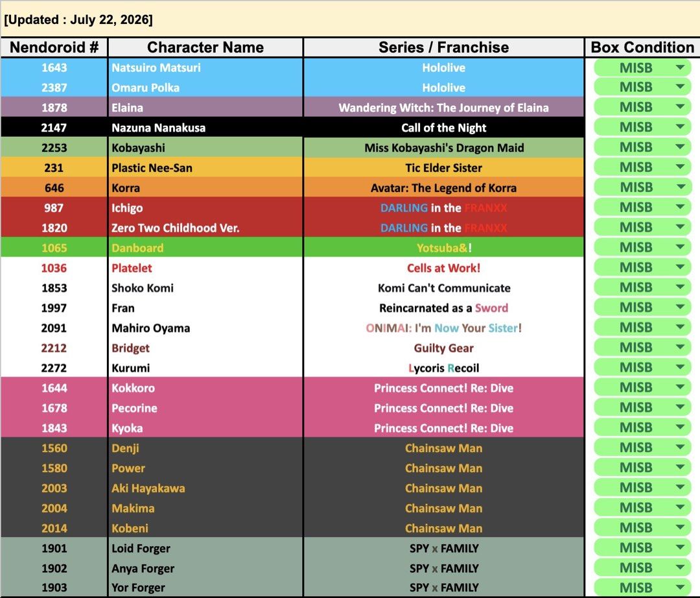Click the Miss Kobayashi's Dragon Maid cell
700x598 pixels.
point(444,148)
